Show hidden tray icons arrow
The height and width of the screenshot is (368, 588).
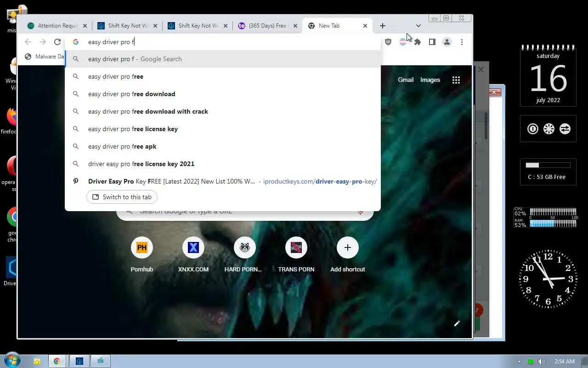click(520, 362)
